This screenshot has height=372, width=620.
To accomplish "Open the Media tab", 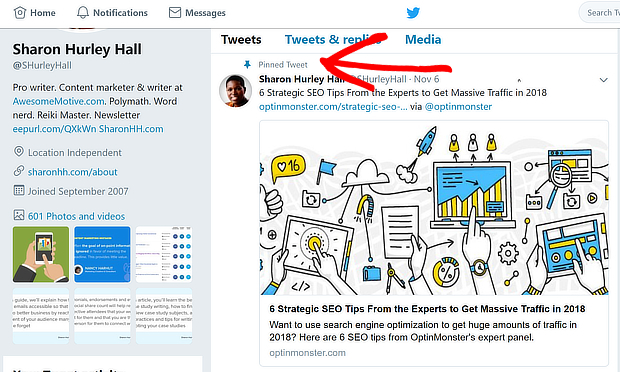I will pos(423,40).
